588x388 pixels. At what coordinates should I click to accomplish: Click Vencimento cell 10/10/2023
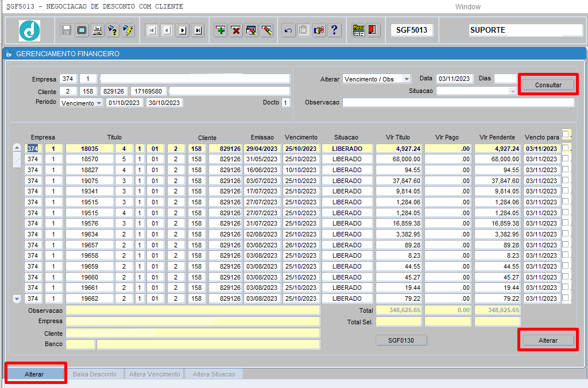[301, 170]
